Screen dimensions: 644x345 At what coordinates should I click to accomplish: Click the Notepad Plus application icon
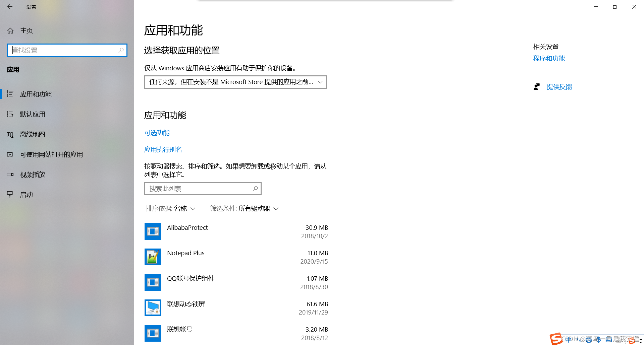153,257
